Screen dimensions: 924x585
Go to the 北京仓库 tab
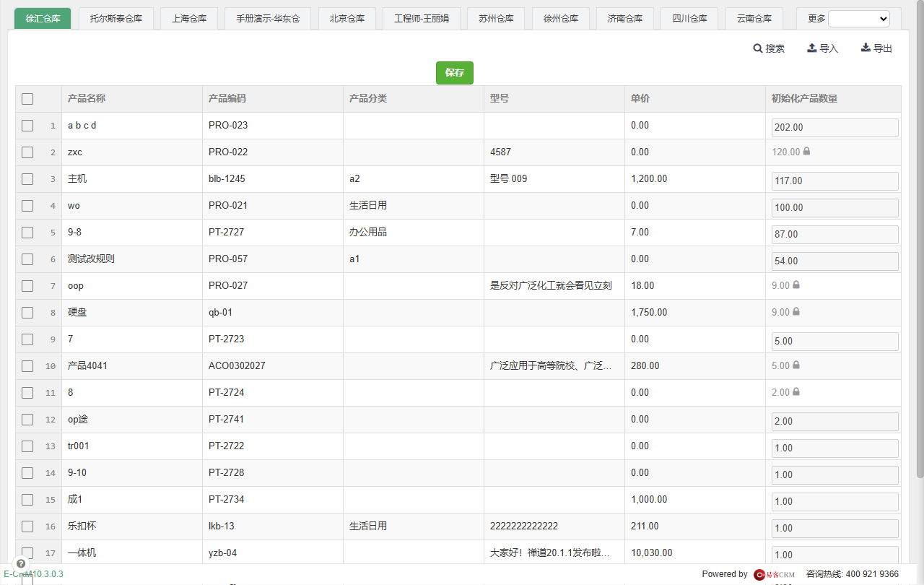coord(347,19)
